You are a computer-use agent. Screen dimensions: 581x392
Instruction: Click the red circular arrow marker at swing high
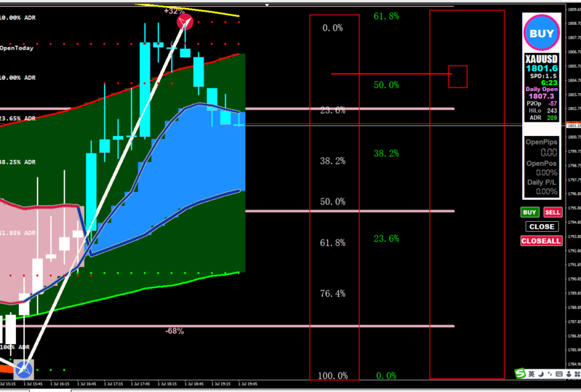(185, 22)
